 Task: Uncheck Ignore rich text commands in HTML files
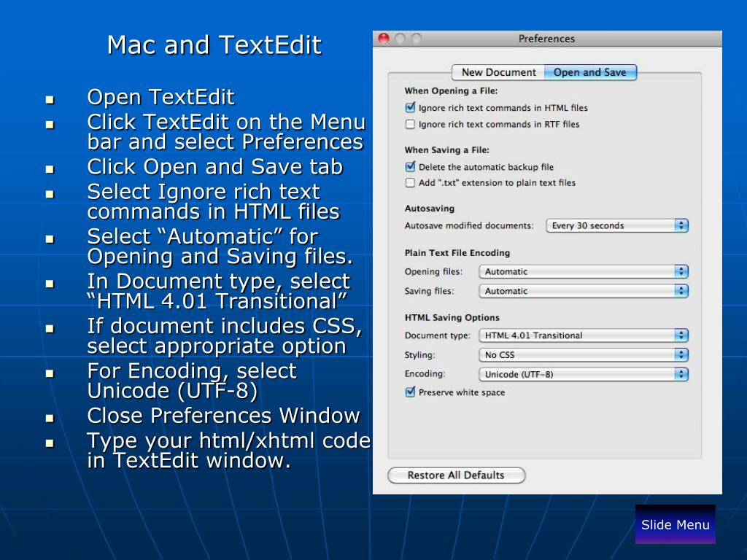pos(410,108)
